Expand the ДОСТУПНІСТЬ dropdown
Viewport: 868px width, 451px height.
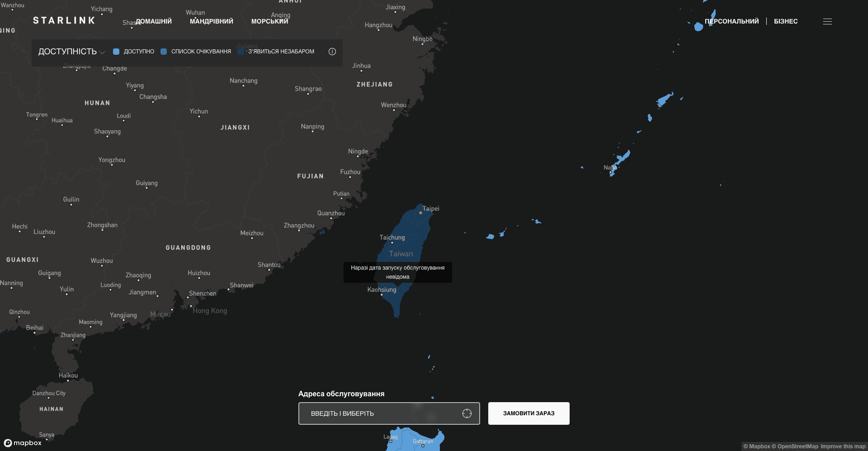point(71,52)
